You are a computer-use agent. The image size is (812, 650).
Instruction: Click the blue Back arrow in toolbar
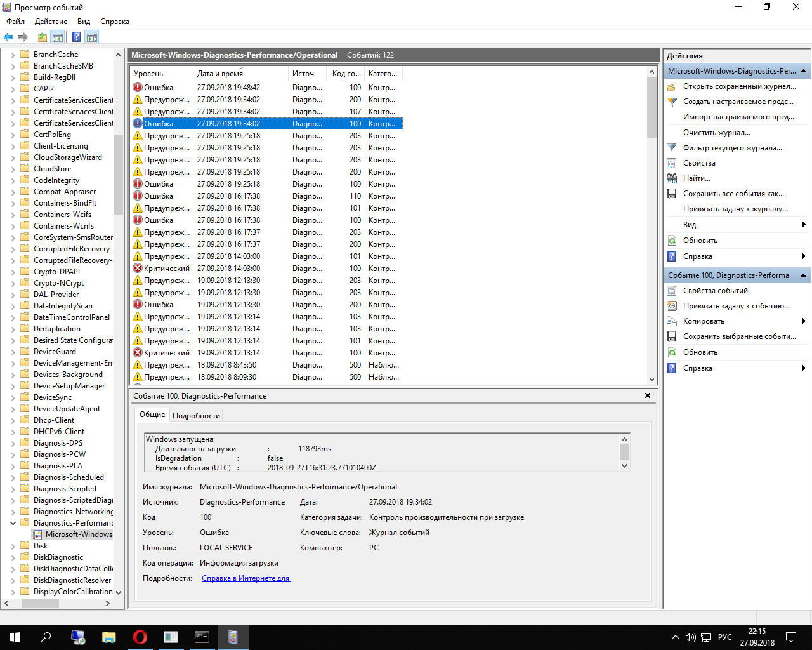pos(8,37)
